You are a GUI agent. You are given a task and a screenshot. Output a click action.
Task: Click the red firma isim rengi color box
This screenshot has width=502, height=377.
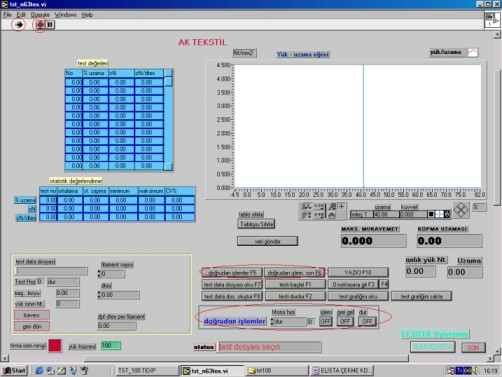point(55,345)
